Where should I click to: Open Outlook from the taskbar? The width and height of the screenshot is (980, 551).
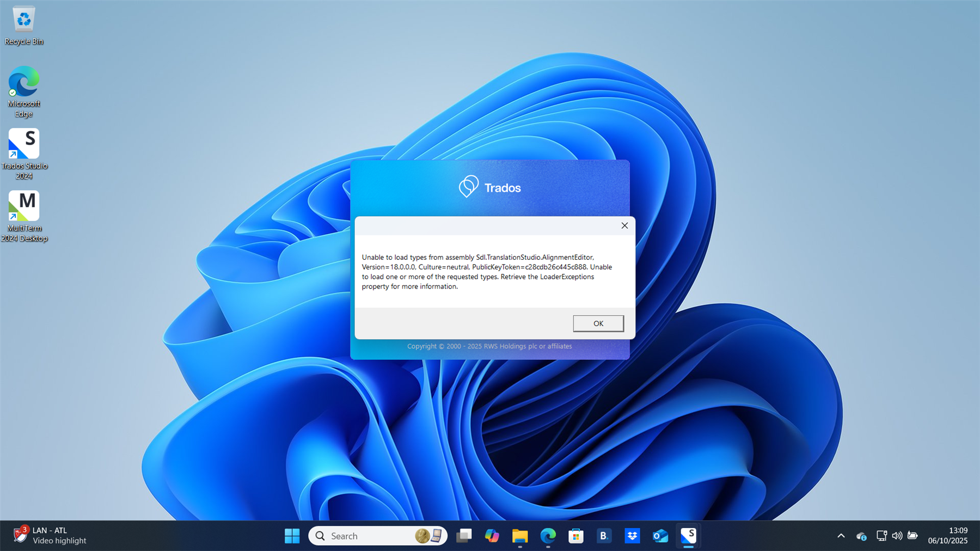(x=660, y=536)
